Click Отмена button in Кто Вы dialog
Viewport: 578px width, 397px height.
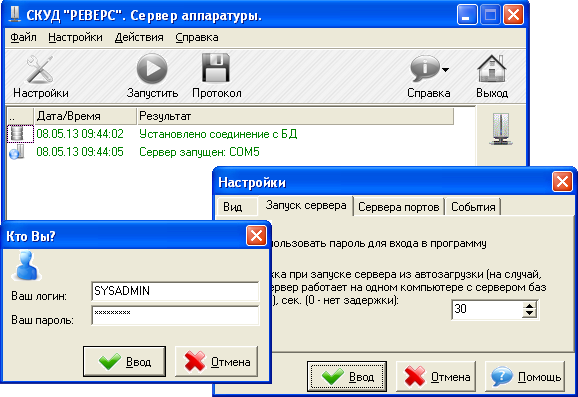(217, 361)
